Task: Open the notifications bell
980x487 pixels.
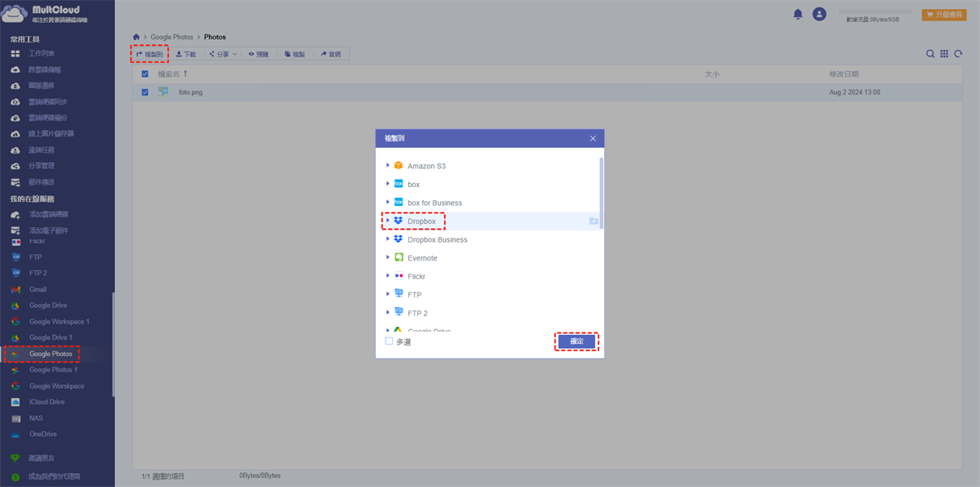Action: pos(798,14)
